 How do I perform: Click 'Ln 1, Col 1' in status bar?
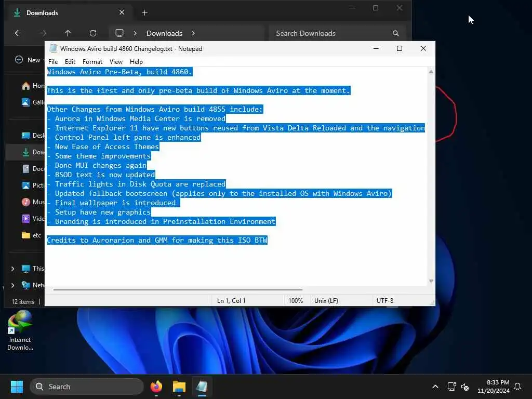(231, 301)
